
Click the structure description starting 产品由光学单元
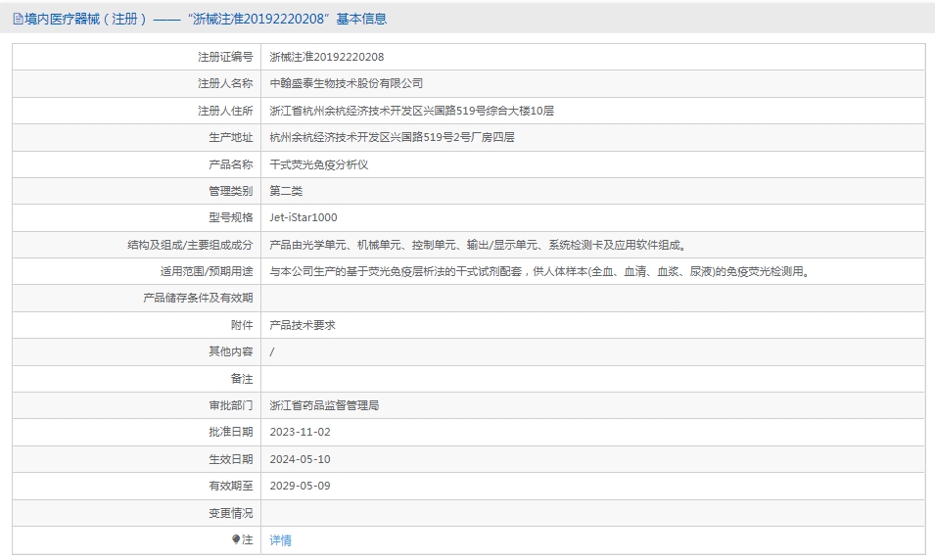[x=479, y=245]
